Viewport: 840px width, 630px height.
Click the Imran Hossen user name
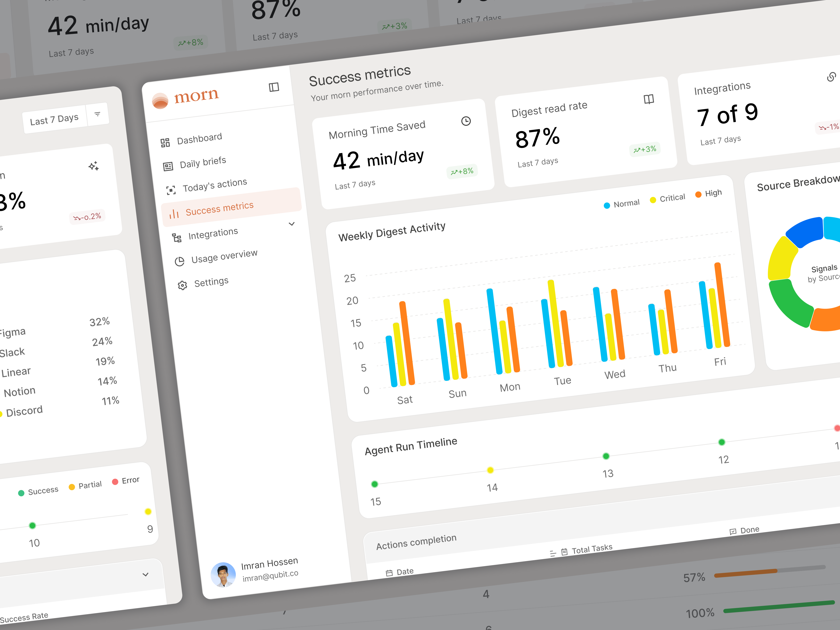coord(269,563)
